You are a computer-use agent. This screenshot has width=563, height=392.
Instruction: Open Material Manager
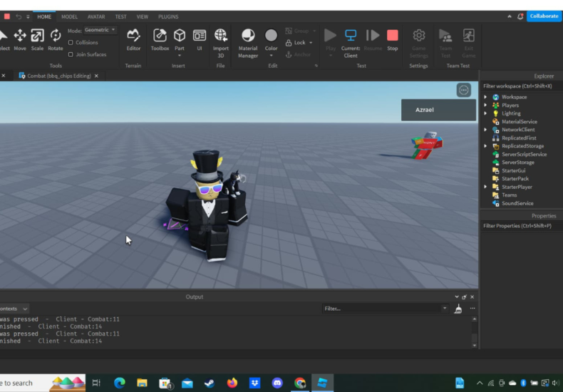pyautogui.click(x=248, y=43)
